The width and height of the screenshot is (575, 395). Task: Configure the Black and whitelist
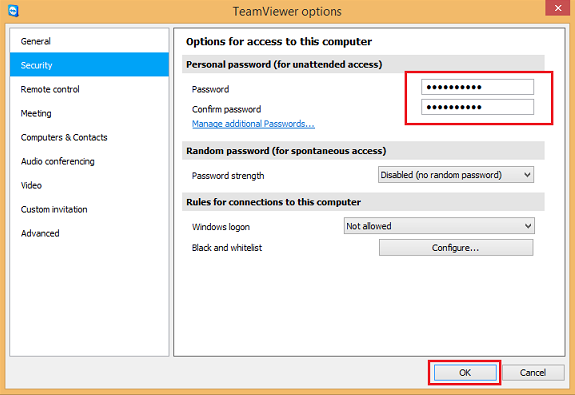point(456,248)
